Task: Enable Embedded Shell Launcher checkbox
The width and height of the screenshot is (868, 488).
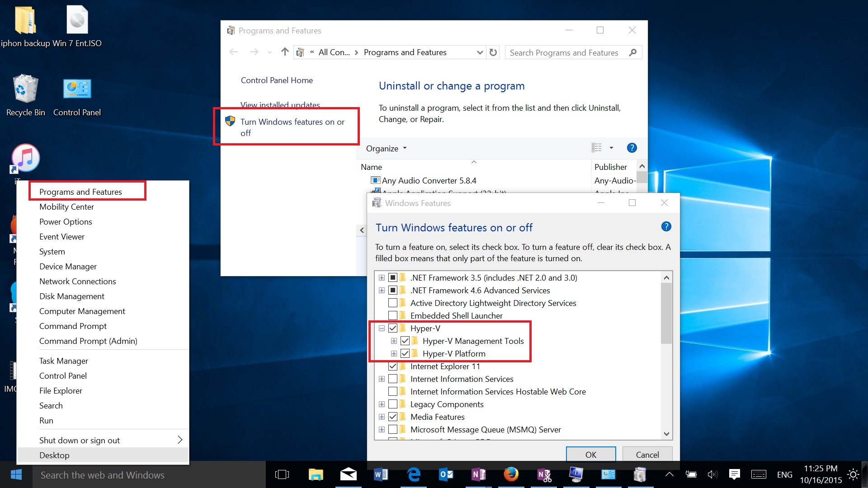Action: point(393,316)
